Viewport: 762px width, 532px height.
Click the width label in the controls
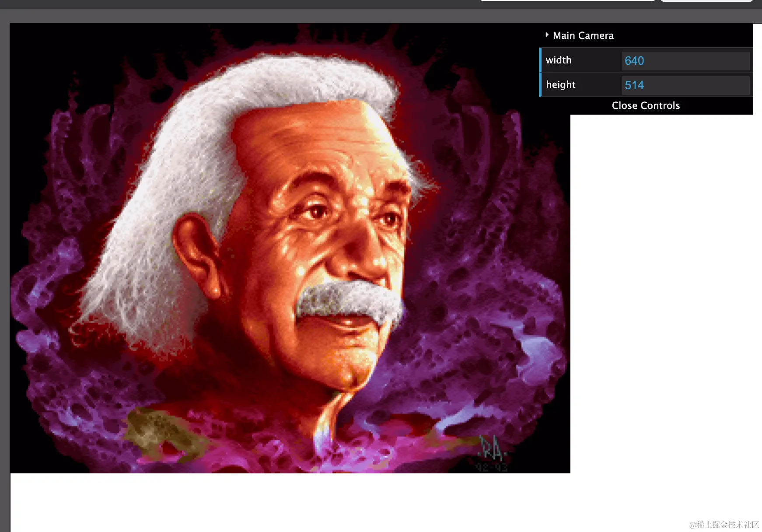click(558, 60)
